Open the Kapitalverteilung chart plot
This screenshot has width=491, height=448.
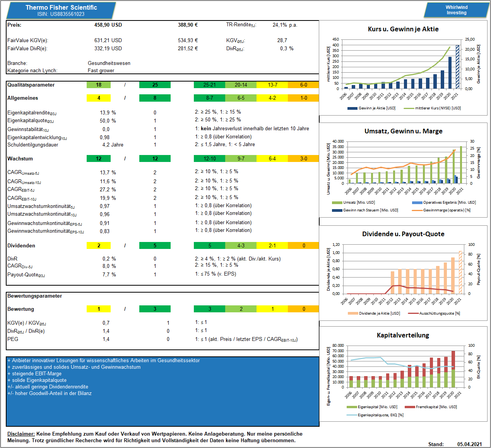403,366
